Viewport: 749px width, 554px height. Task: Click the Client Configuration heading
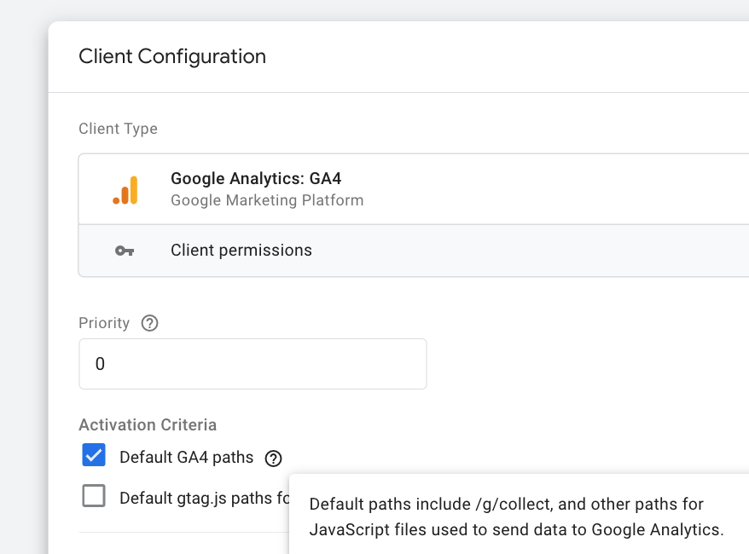coord(172,56)
